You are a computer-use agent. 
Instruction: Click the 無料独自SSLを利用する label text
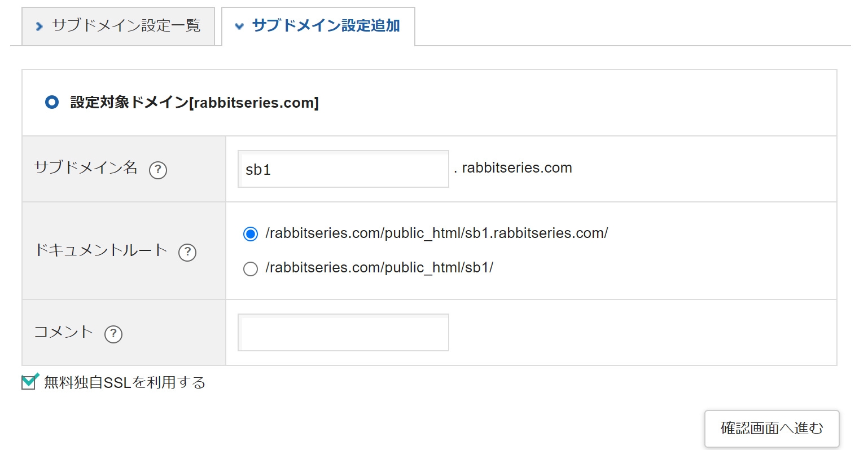(125, 383)
